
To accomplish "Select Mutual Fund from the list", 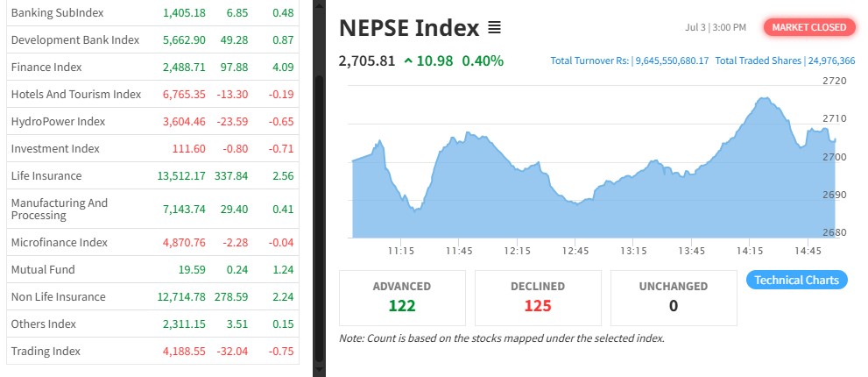I will 43,269.
